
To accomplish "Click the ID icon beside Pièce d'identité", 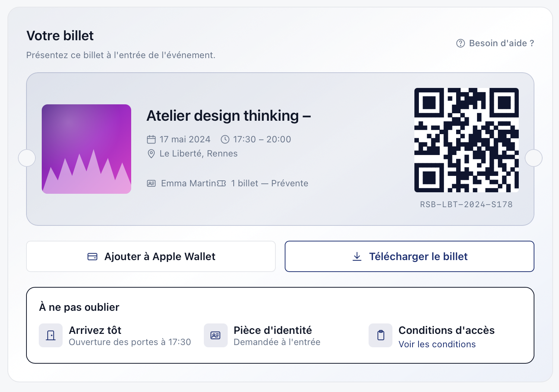I will coord(216,335).
